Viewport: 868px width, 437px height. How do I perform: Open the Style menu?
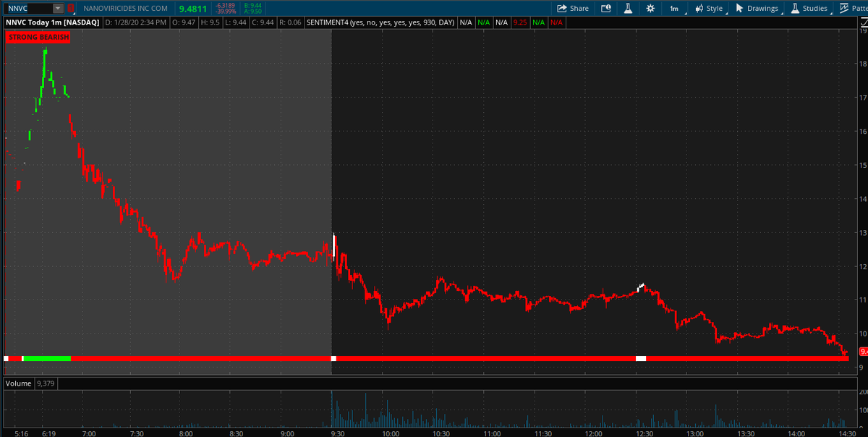(x=709, y=8)
